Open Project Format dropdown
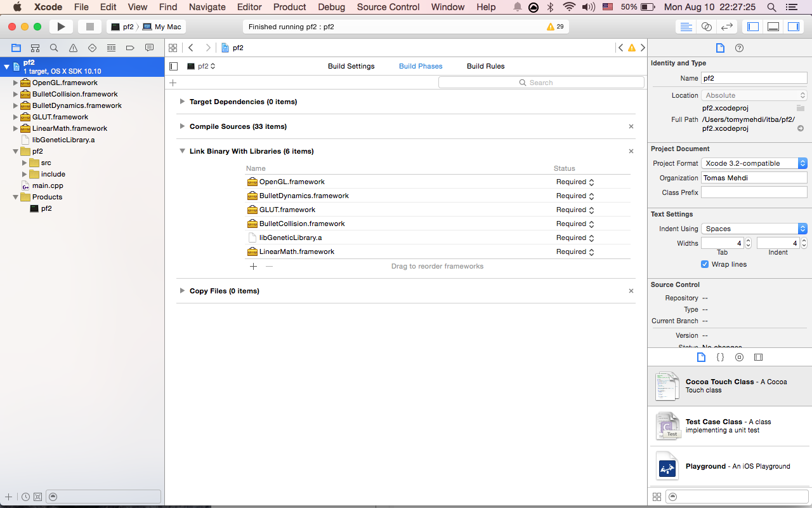812x508 pixels. 754,163
